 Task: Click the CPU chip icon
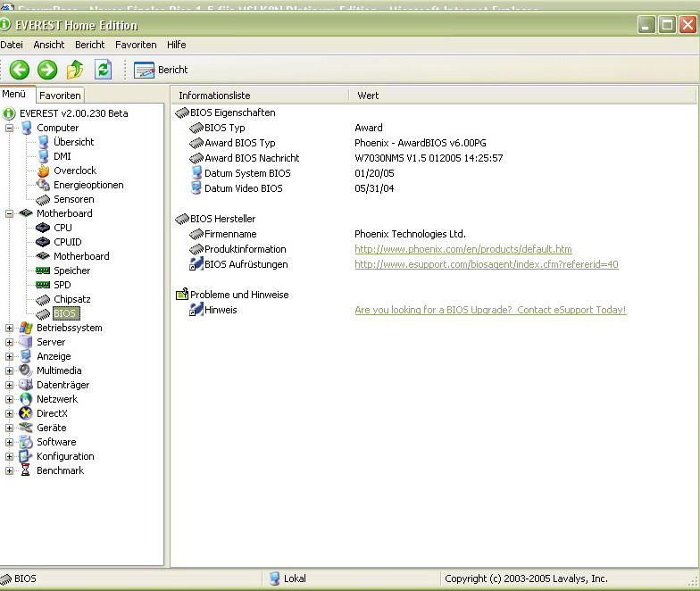pyautogui.click(x=43, y=228)
